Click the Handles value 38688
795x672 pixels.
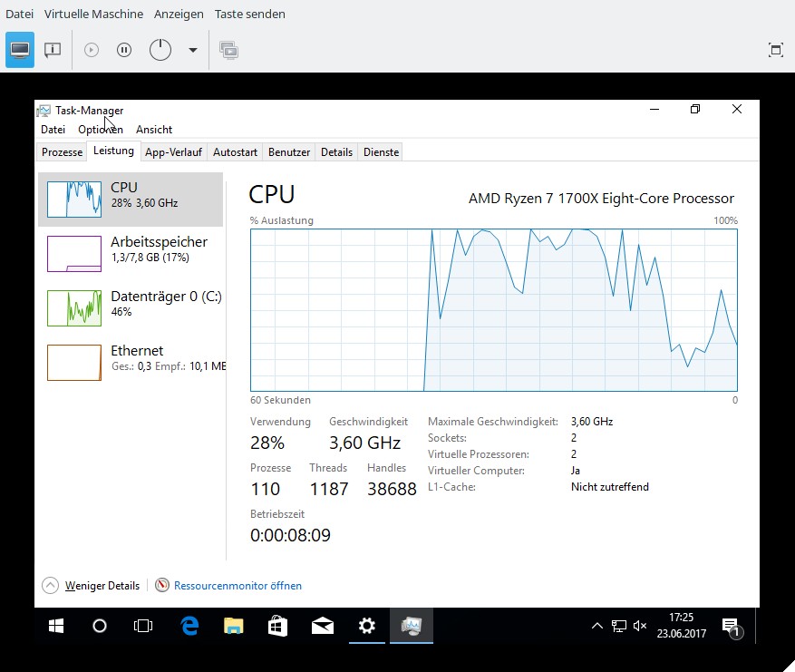(x=392, y=489)
